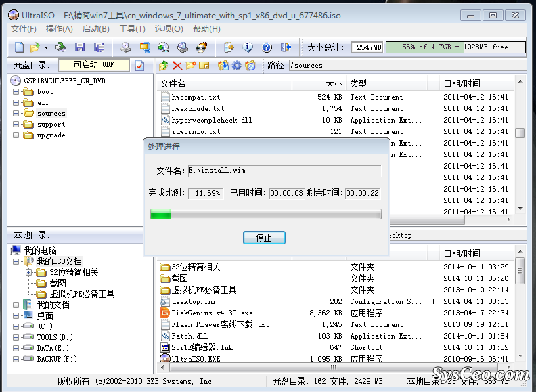Click the boot info check icon beside 可启动 UDF
The image size is (536, 392).
coord(140,65)
